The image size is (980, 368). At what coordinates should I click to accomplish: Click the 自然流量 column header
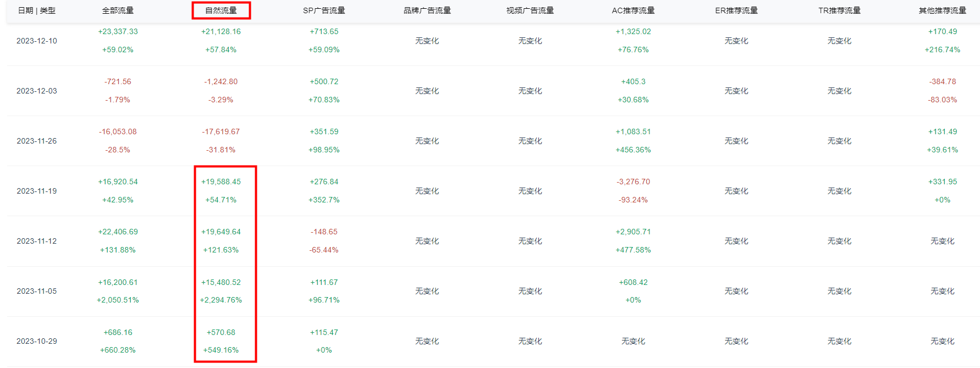coord(221,10)
